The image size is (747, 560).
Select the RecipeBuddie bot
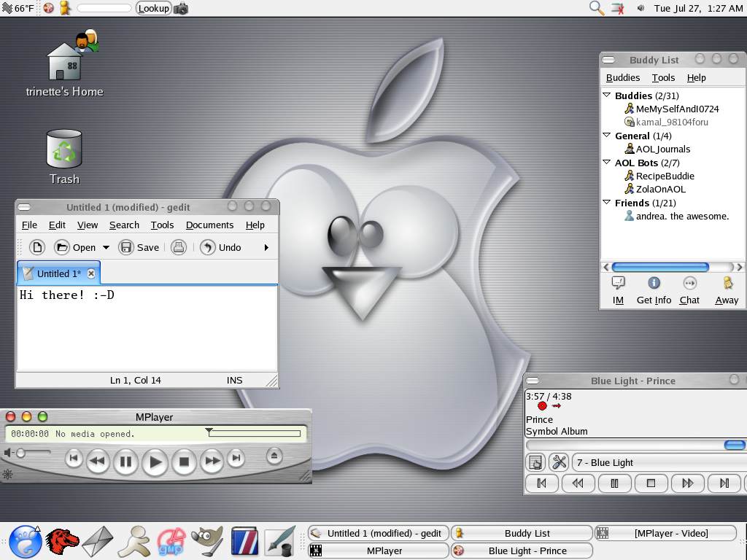[x=659, y=176]
